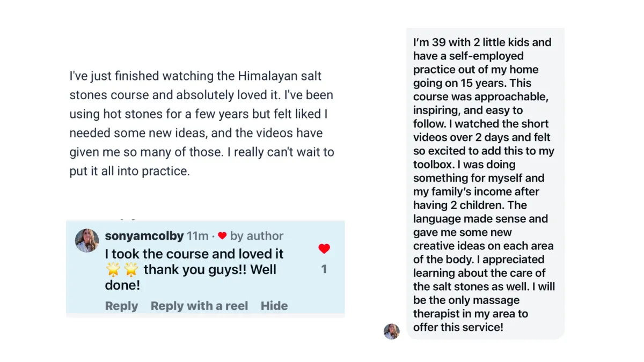Click the 'I took the course and loved it' text
644x362 pixels.
(194, 254)
